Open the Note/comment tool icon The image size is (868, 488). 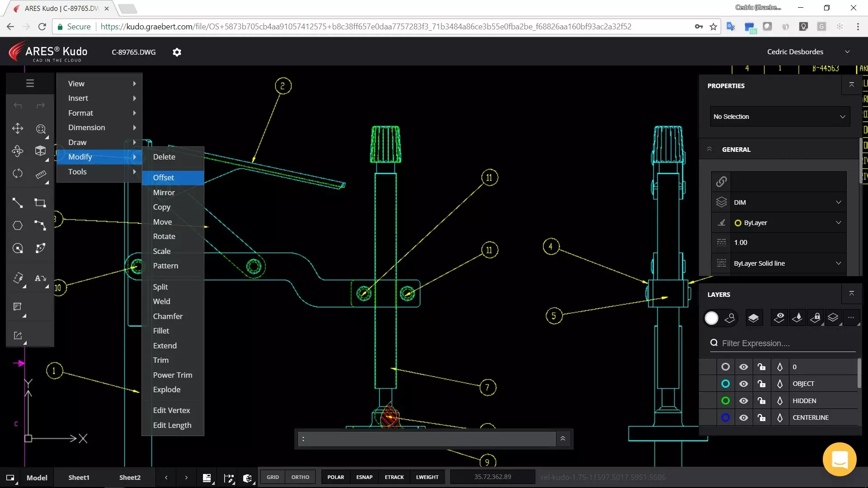click(18, 307)
